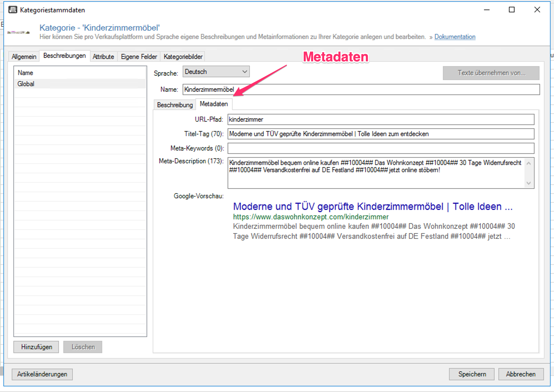554x392 pixels.
Task: Click the JTL app icon in title bar
Action: [12, 10]
